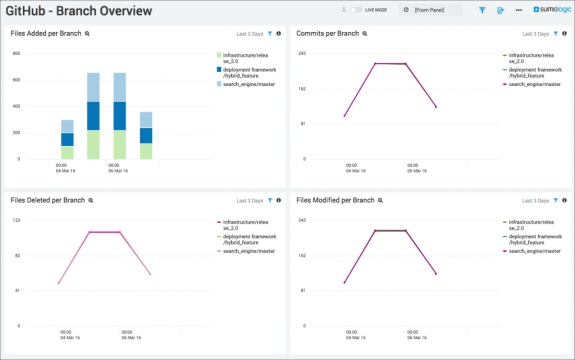Screen dimensions: 575x360
Task: Click Last 3 Days on Files Added panel
Action: click(x=250, y=34)
